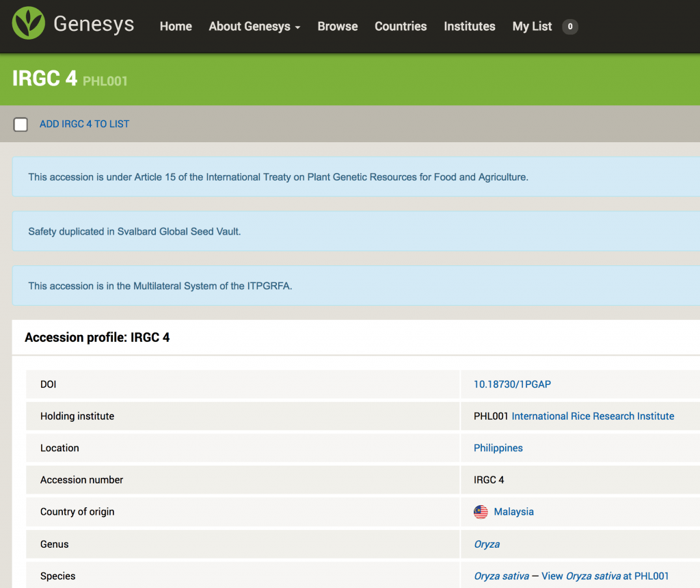
Task: Click the Accession number row label
Action: 82,480
